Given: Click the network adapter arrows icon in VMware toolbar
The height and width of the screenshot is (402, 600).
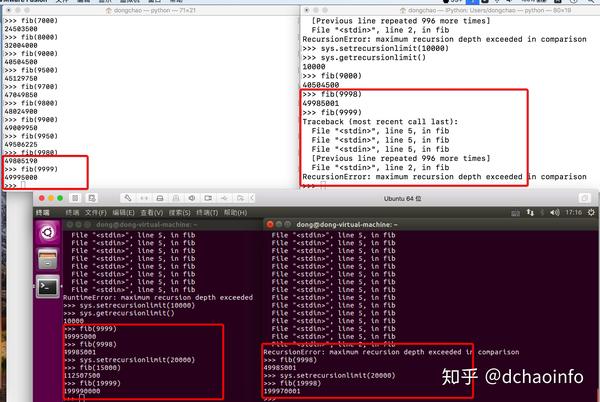Looking at the screenshot, I should 144,198.
